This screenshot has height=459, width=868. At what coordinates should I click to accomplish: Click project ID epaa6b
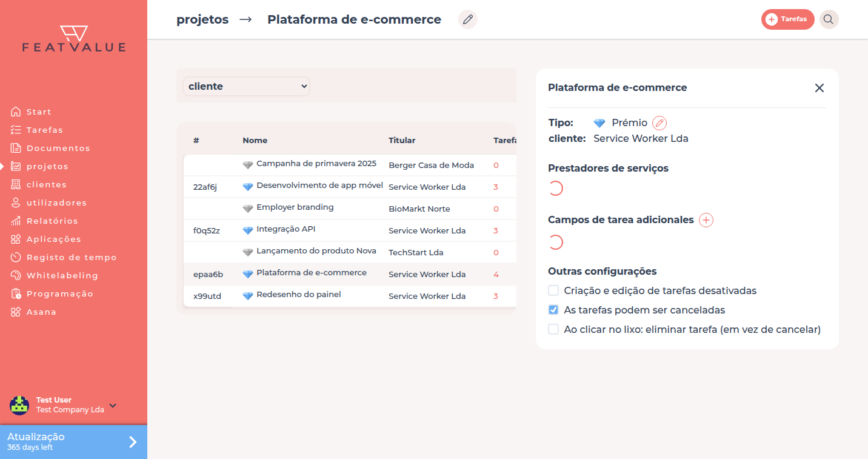click(x=208, y=275)
